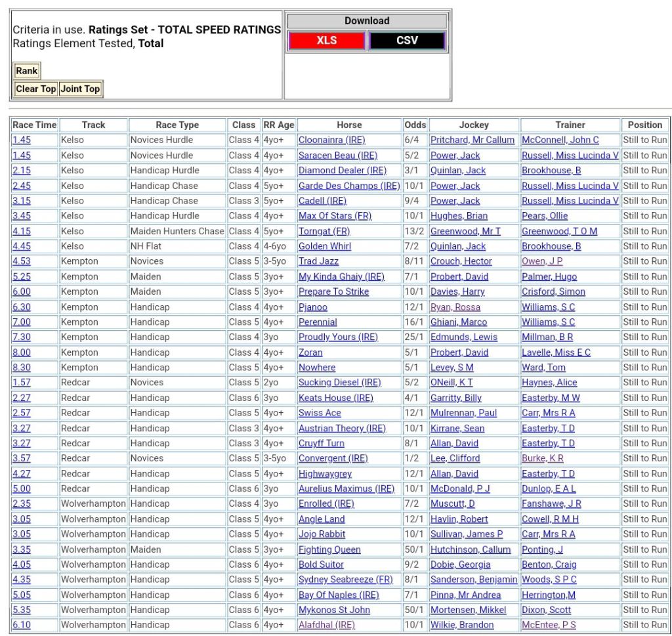Open horse link Cloonainra (IRE)
The width and height of the screenshot is (672, 636).
pyautogui.click(x=331, y=140)
